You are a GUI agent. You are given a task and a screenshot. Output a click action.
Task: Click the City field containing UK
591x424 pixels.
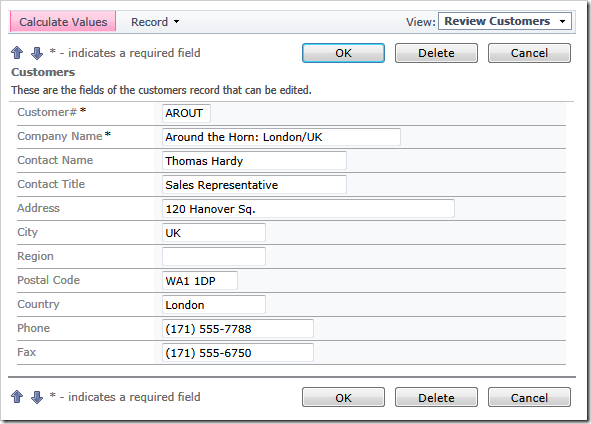214,233
